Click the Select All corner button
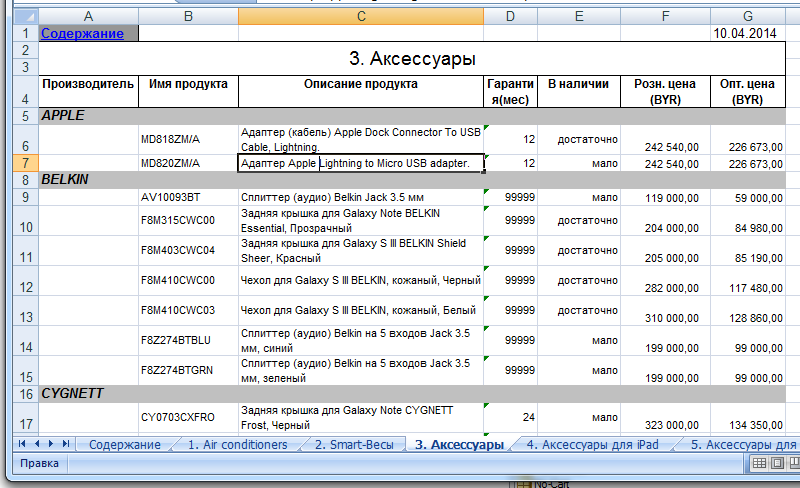 click(26, 16)
